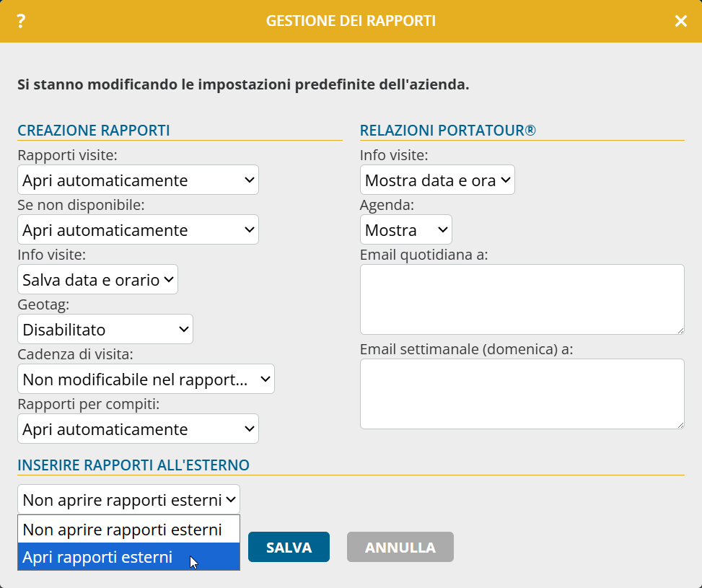Image resolution: width=702 pixels, height=588 pixels.
Task: Collapse the external reports dropdown field
Action: (128, 499)
